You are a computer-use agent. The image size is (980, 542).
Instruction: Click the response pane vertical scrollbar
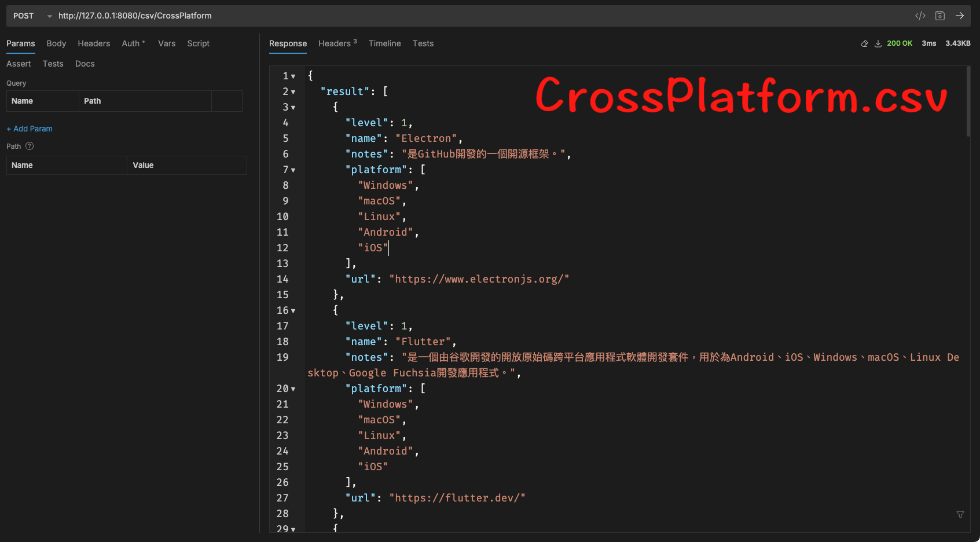tap(968, 101)
